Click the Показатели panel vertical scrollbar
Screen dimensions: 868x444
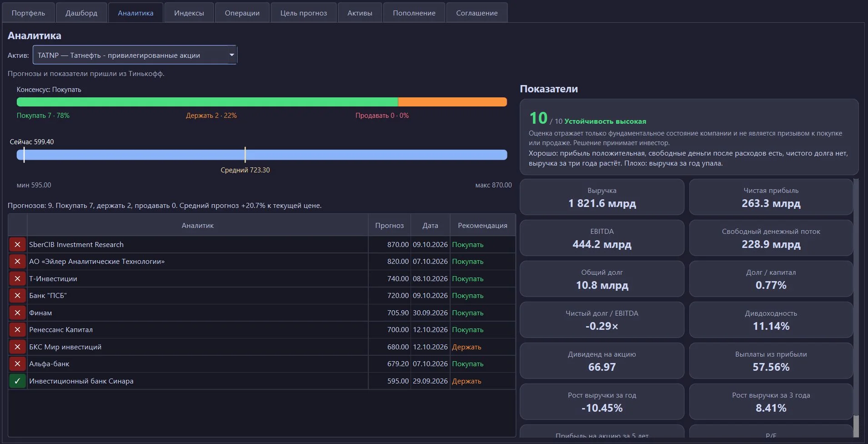856,308
